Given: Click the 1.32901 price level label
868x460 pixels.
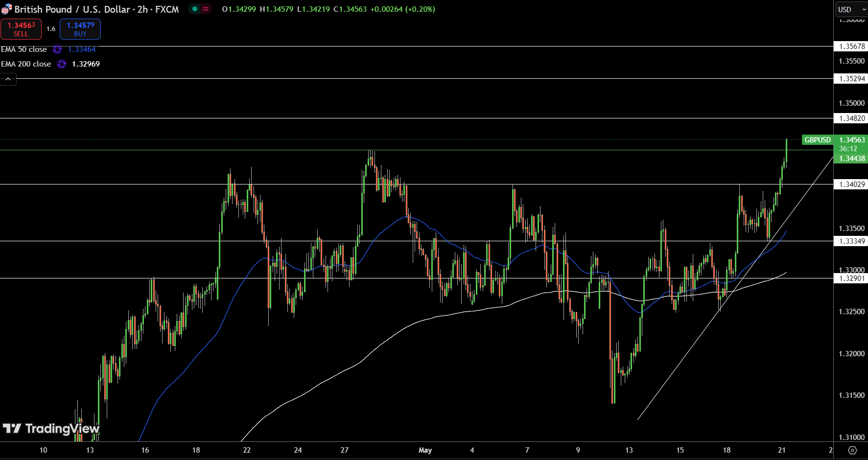Looking at the screenshot, I should 852,278.
